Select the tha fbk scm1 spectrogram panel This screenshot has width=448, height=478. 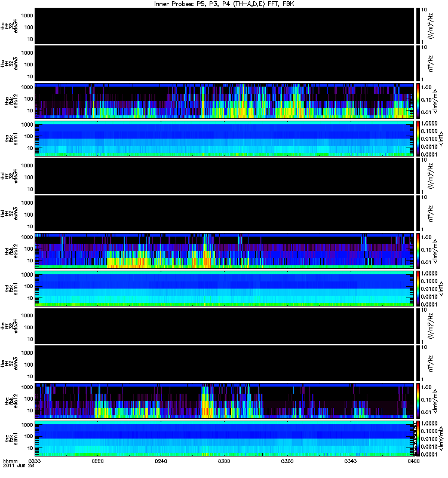[x=225, y=139]
